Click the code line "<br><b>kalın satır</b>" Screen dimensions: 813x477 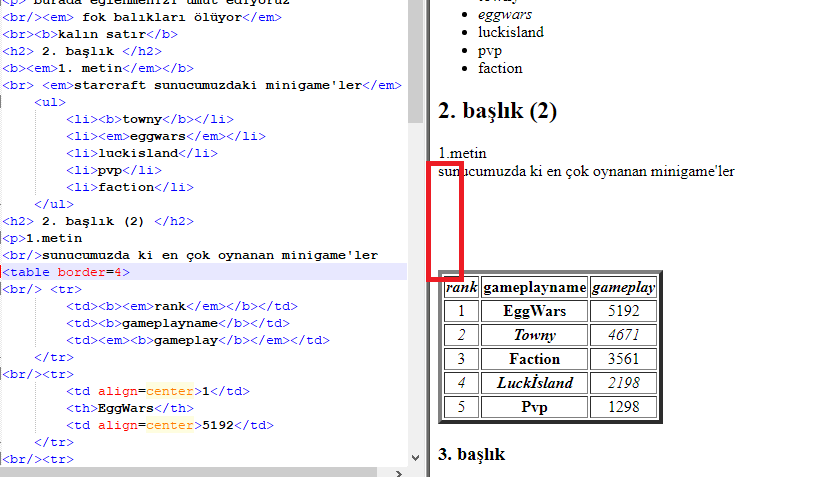90,34
